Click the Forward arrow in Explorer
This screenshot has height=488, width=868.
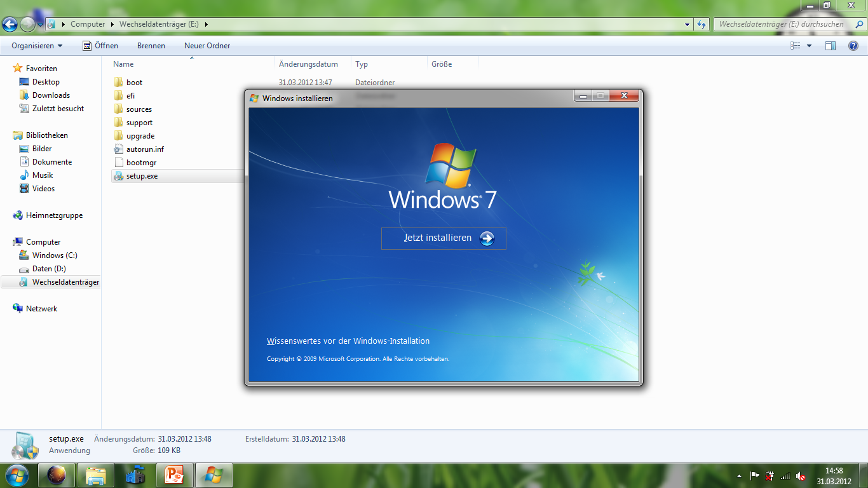pos(28,24)
